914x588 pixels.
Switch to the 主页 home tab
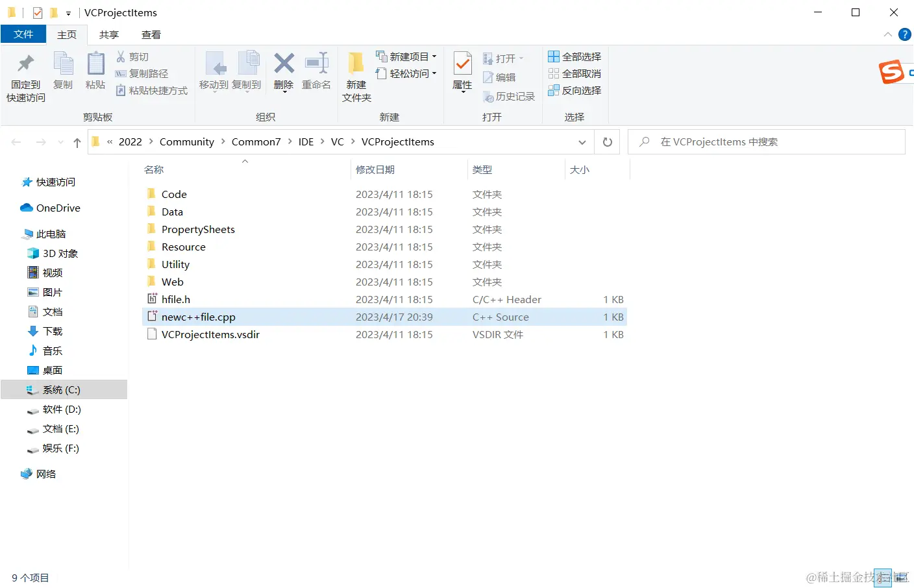pos(67,34)
